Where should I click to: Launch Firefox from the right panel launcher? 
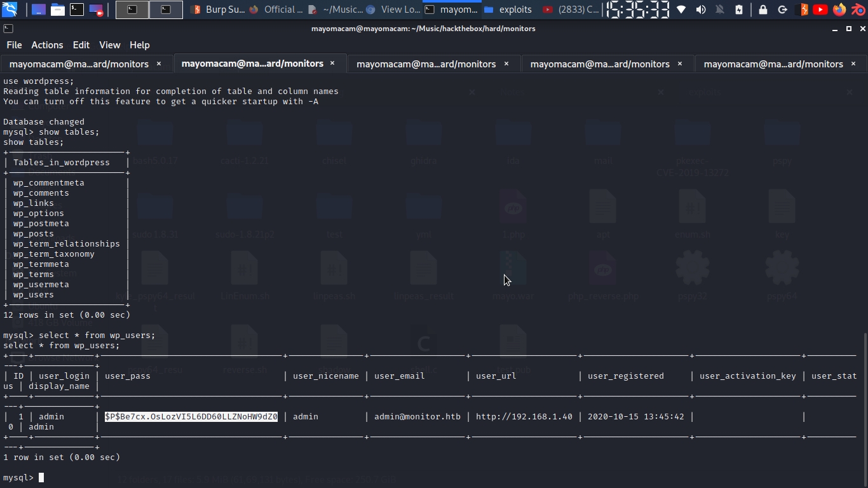tap(839, 10)
